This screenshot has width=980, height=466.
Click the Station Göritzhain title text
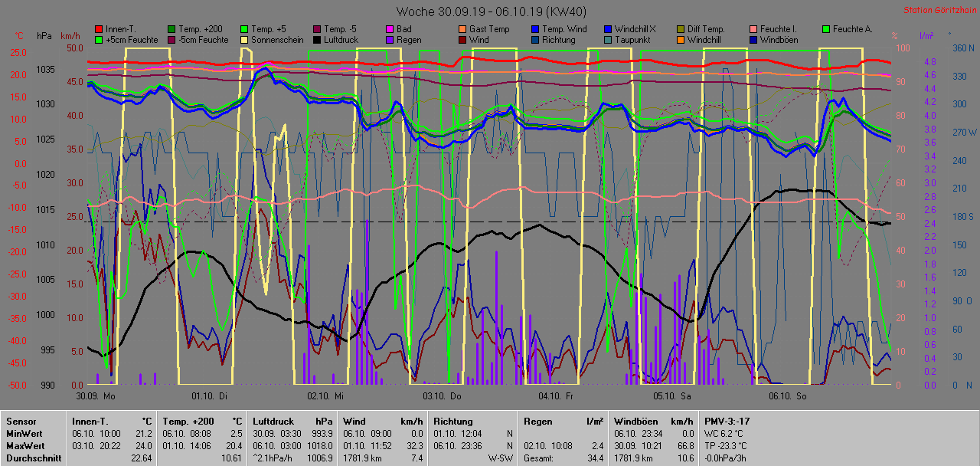[x=937, y=10]
